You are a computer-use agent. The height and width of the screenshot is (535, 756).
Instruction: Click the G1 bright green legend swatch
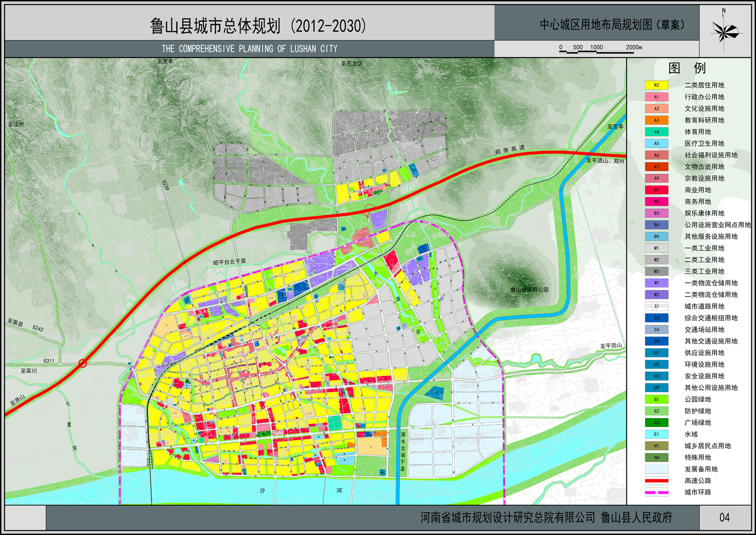(x=656, y=399)
